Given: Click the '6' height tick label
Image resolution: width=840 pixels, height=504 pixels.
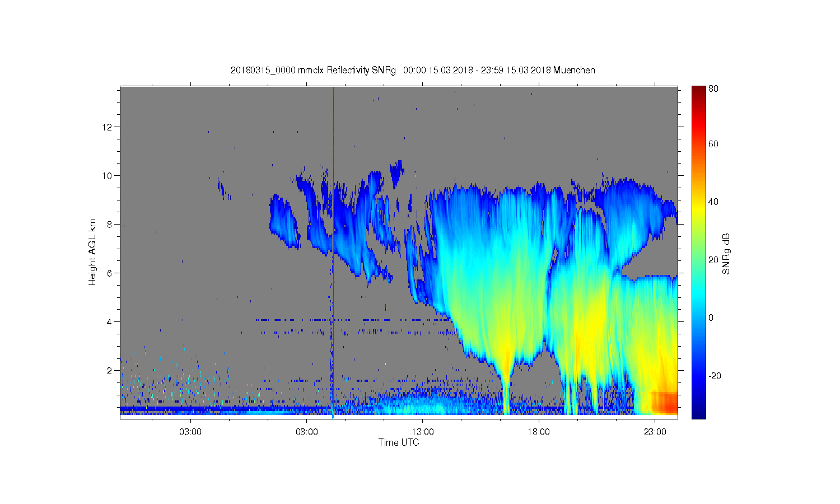Looking at the screenshot, I should (110, 273).
